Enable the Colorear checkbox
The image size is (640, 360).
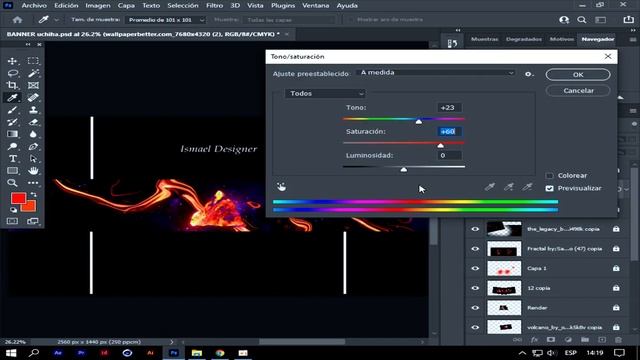click(x=549, y=176)
